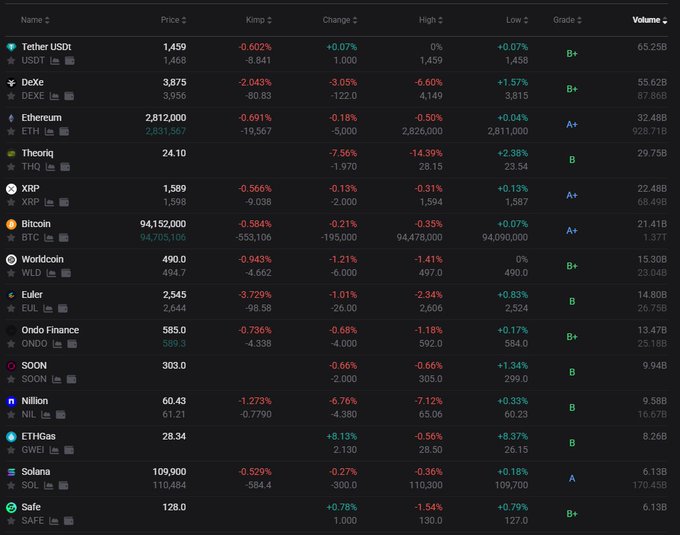Favorite DeXe with star icon

point(11,96)
